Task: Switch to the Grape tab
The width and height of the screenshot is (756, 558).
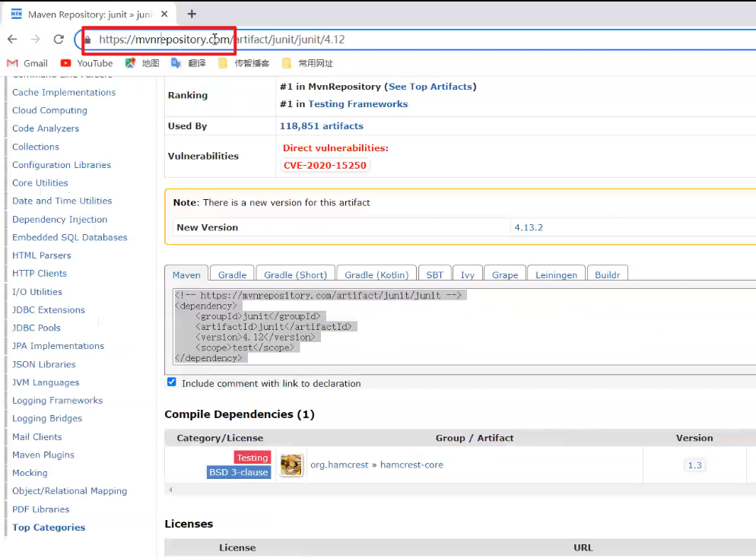Action: (x=505, y=274)
